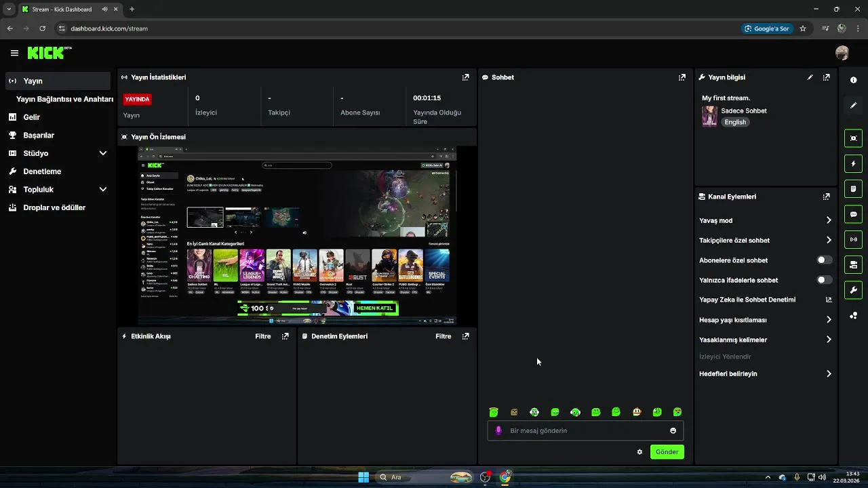This screenshot has width=868, height=488.
Task: Insert the brown angry face emote
Action: 514,412
